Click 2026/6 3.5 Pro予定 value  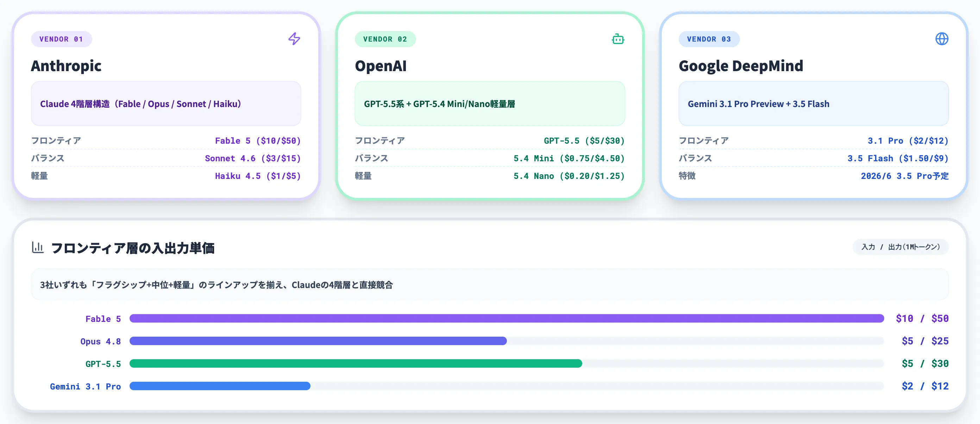(905, 176)
